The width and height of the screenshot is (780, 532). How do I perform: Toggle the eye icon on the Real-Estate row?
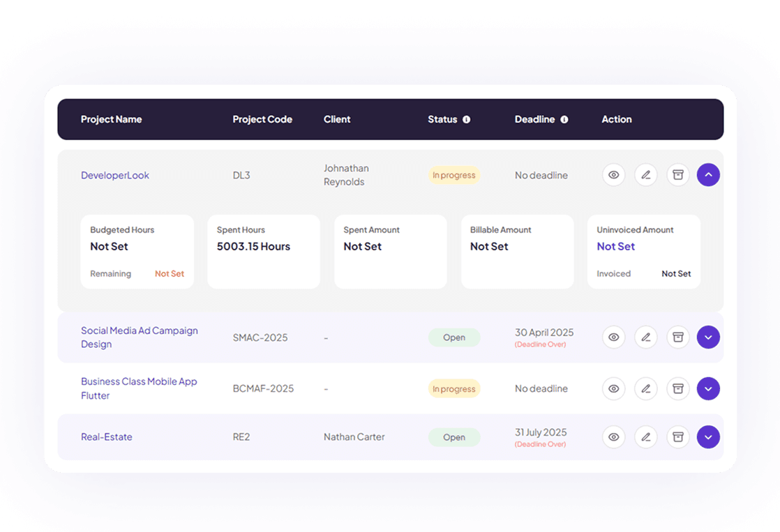613,437
